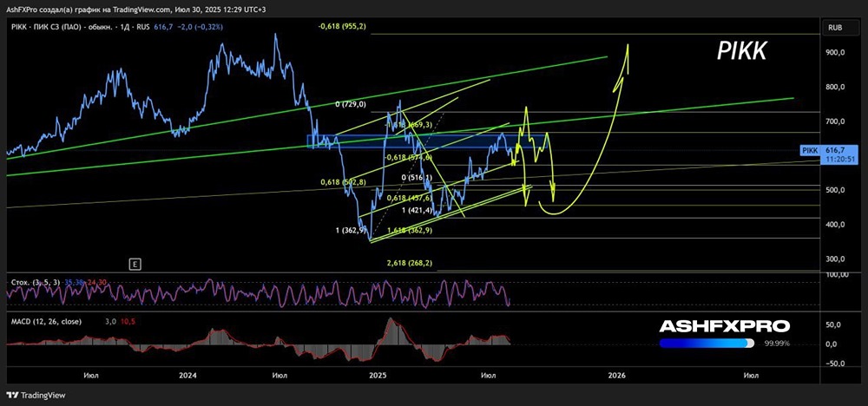Click the −50,0 MACD axis label
Screen dimensions: 868x406
click(x=836, y=363)
